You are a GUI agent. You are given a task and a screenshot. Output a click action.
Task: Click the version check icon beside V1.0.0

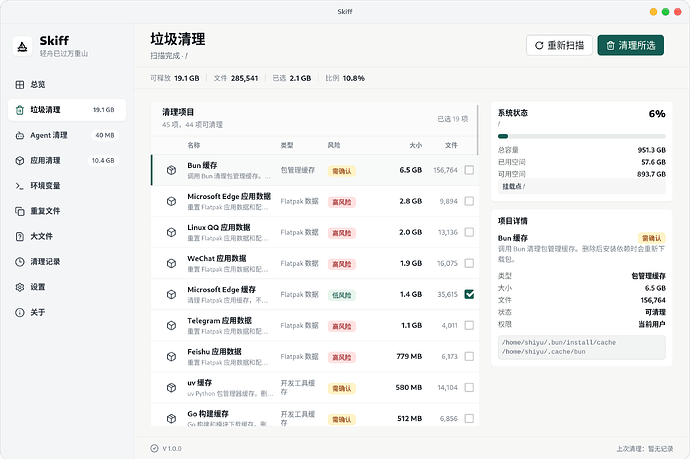pyautogui.click(x=154, y=448)
